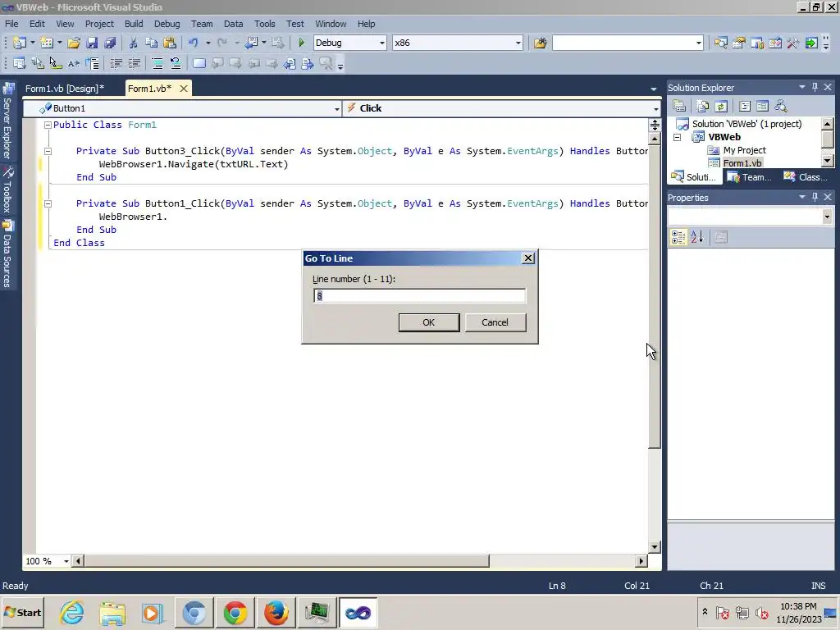This screenshot has width=840, height=630.
Task: Comment out the selected lines icon
Action: point(157,64)
